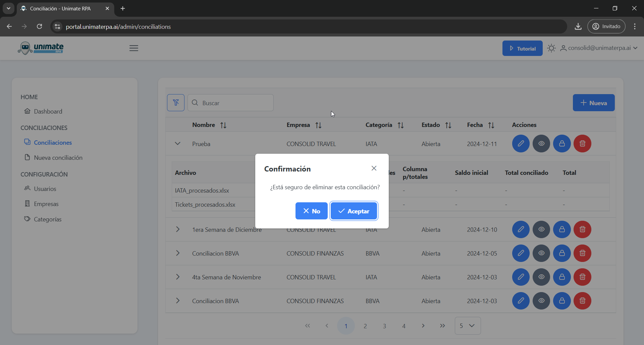The width and height of the screenshot is (644, 345).
Task: Open Dashboard in the sidebar
Action: 43,111
